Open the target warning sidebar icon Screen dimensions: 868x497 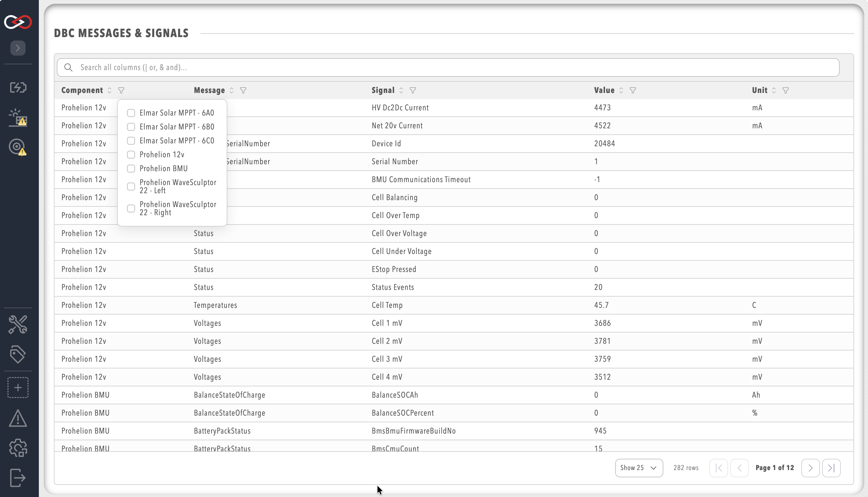[x=18, y=147]
